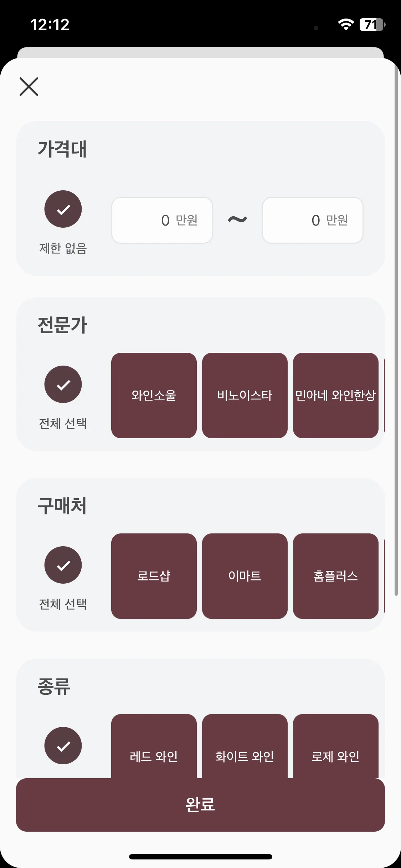Tap the Wi-Fi status icon
The width and height of the screenshot is (401, 868).
click(346, 25)
